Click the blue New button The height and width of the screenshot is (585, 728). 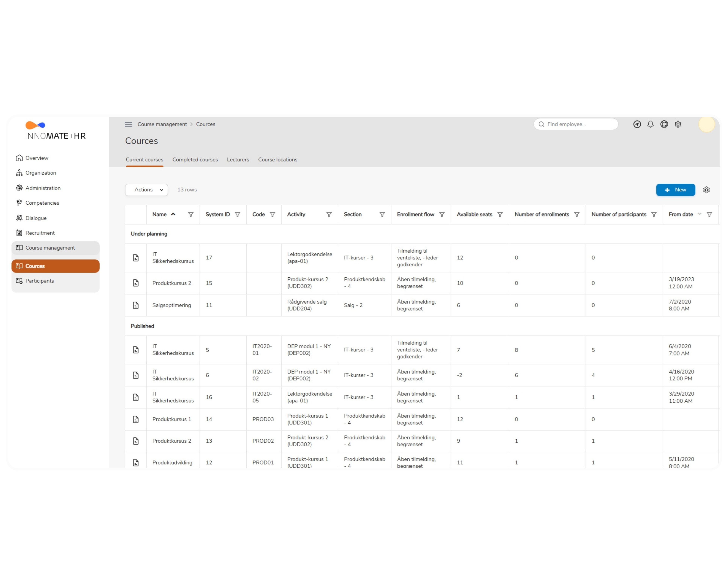[675, 190]
